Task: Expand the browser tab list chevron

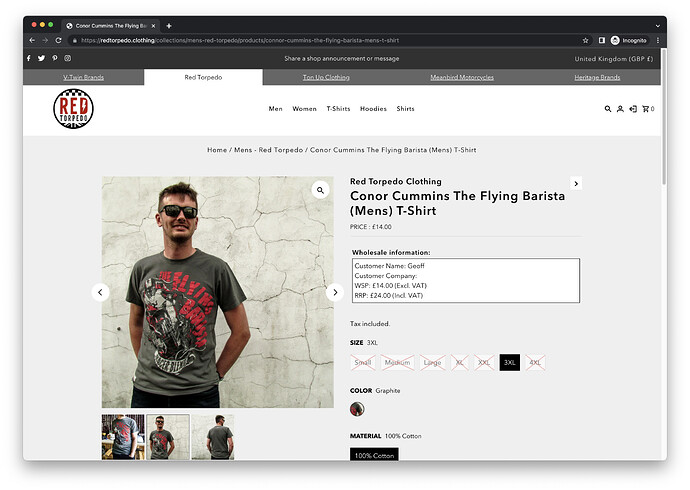Action: (x=657, y=26)
